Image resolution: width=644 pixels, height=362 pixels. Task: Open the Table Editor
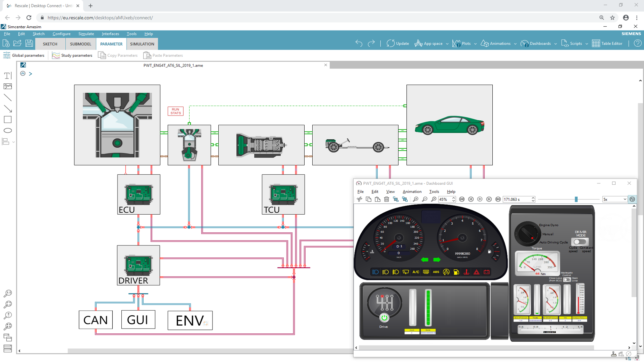(x=607, y=43)
